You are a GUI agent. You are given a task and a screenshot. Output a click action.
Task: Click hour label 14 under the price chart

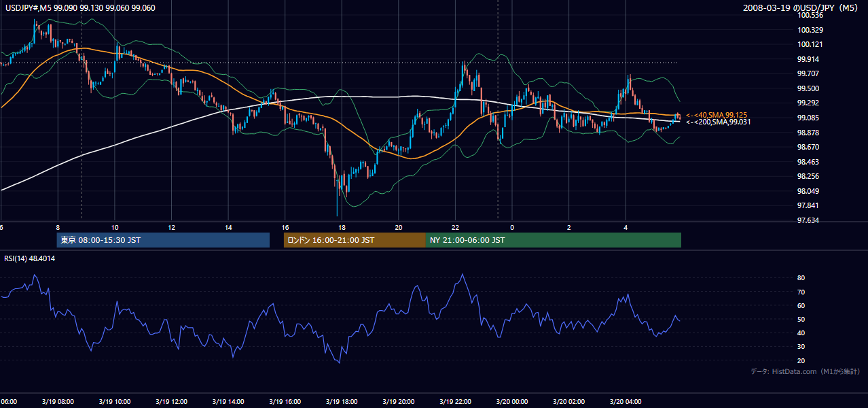pyautogui.click(x=228, y=228)
